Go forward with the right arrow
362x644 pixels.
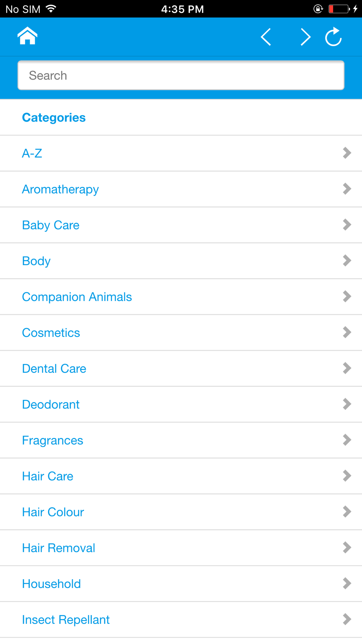[305, 37]
